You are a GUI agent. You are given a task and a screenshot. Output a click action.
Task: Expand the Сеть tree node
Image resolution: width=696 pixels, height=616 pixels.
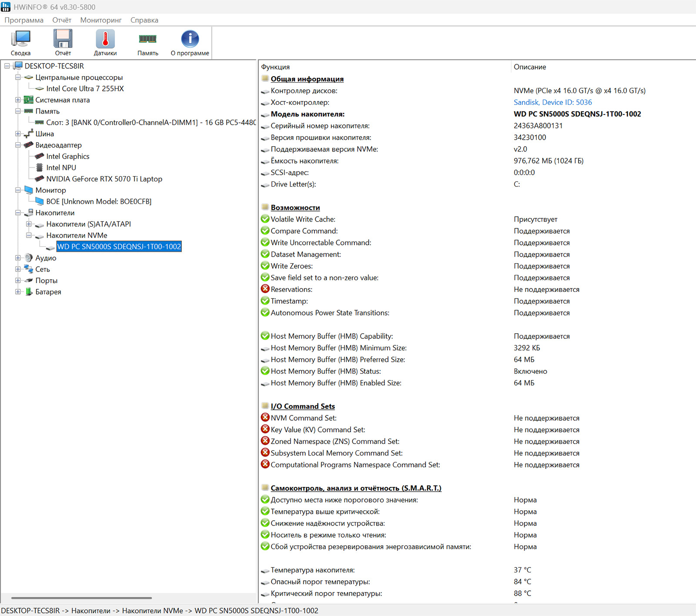click(x=18, y=269)
